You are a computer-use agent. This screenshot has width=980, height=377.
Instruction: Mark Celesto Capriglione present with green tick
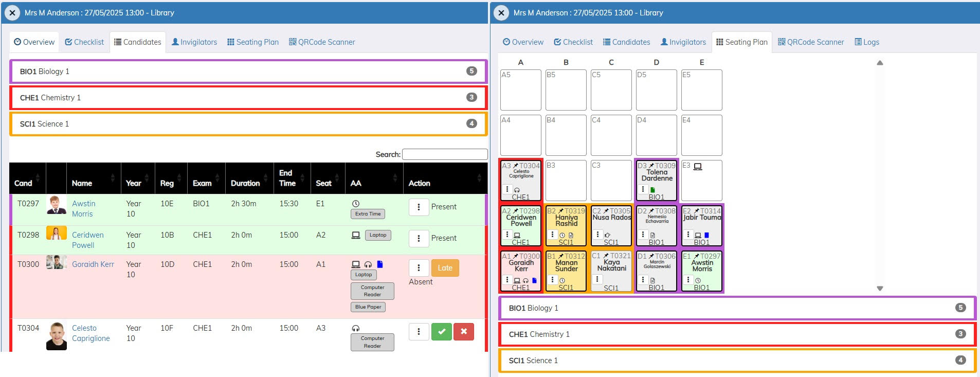pyautogui.click(x=441, y=332)
